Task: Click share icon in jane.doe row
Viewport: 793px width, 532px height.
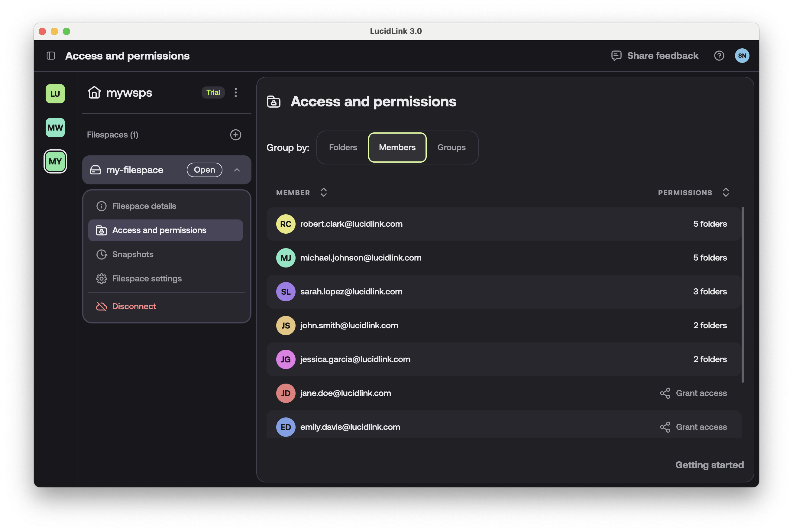Action: point(665,393)
